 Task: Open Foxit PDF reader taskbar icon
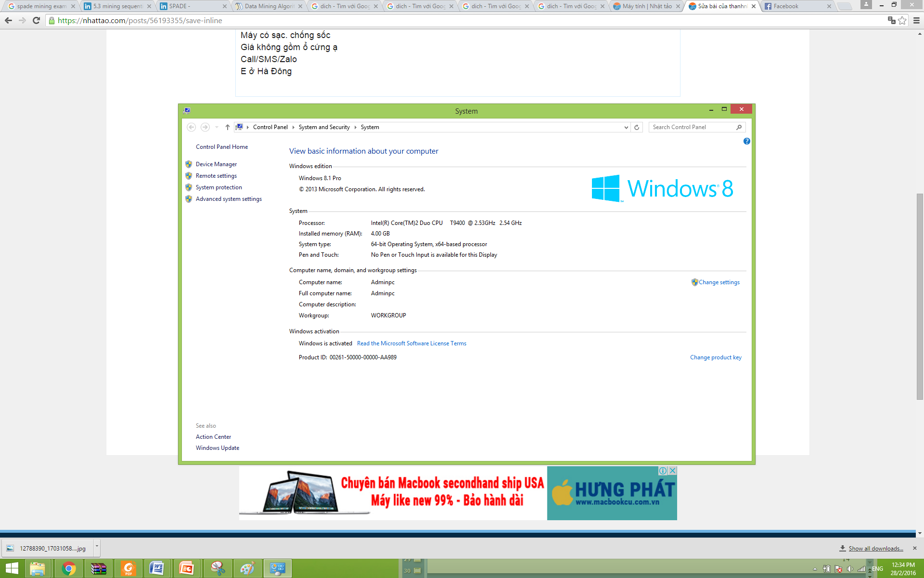[128, 568]
